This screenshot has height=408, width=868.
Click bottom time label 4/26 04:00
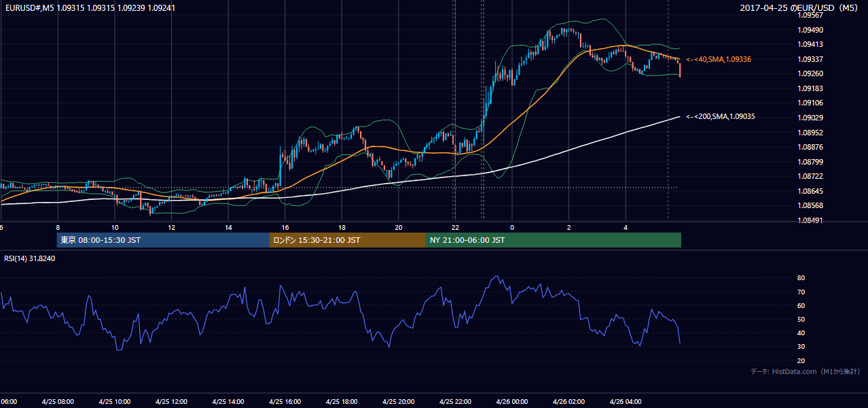[x=626, y=401]
